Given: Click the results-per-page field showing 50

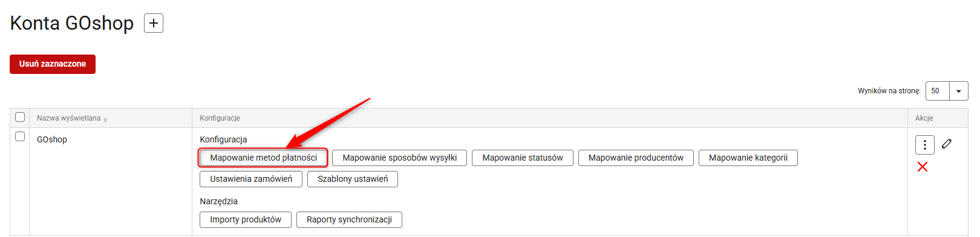Looking at the screenshot, I should [x=938, y=91].
